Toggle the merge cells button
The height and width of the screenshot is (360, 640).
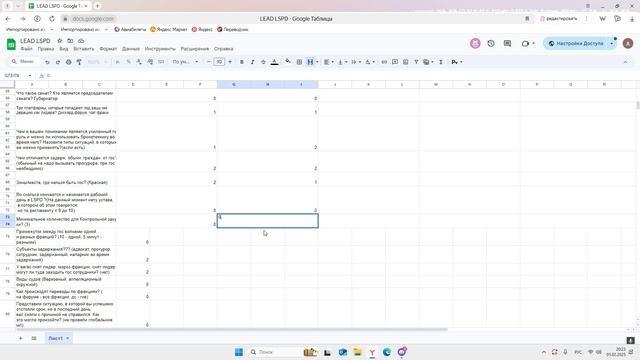click(x=310, y=62)
